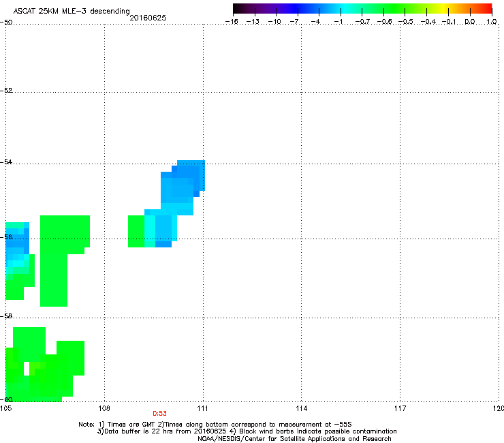Click the title ASCAT 25KM MLE-3 descending
The image size is (504, 443).
coord(72,11)
